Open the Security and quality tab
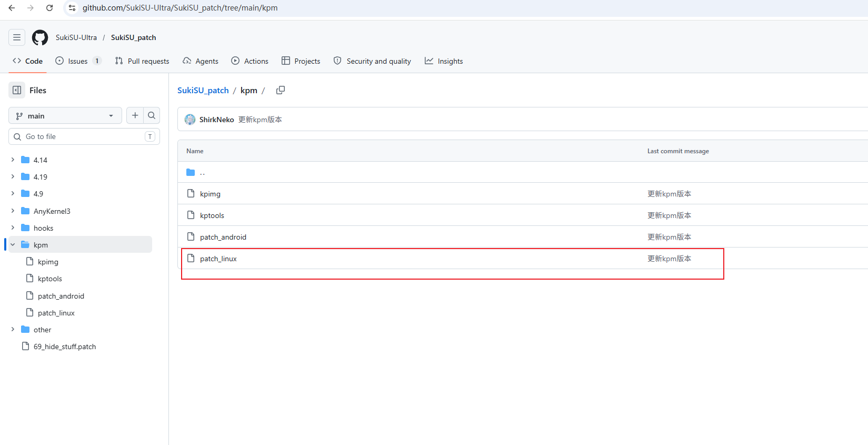Screen dimensions: 868x445 point(372,61)
